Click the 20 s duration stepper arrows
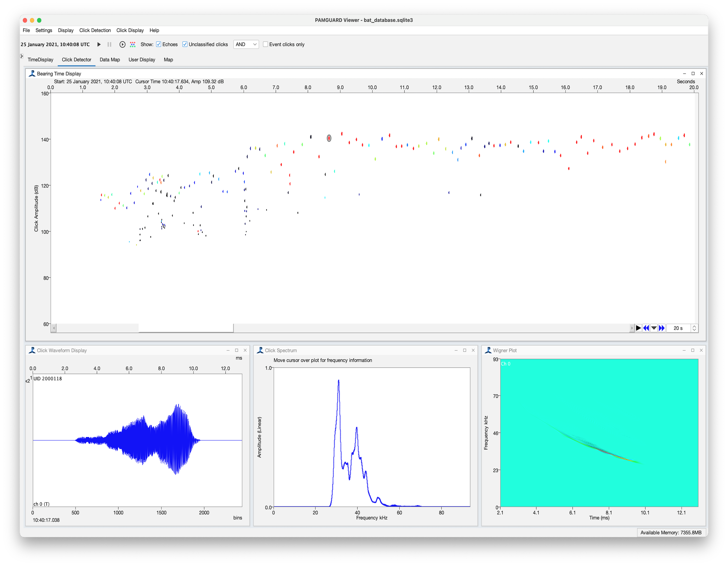Screen dimensions: 728x566 click(694, 328)
